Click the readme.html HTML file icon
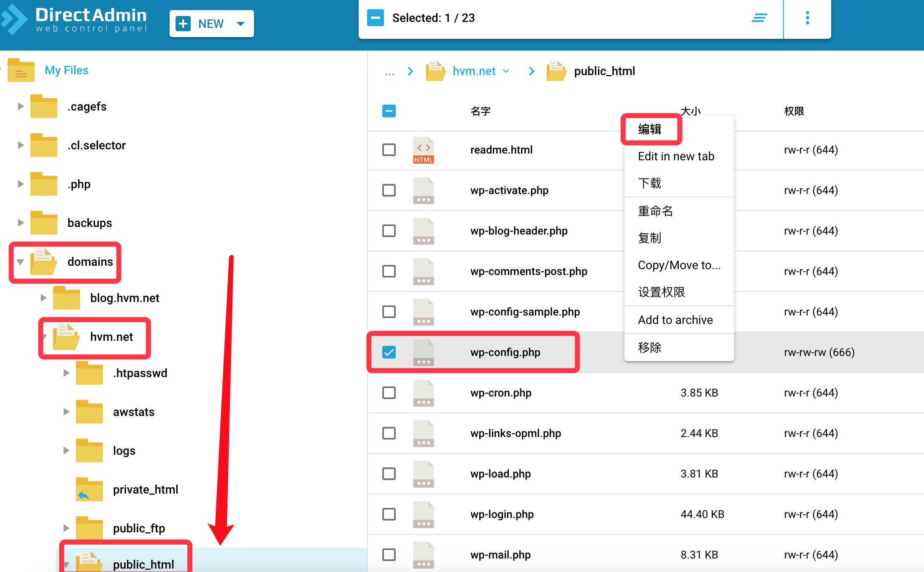This screenshot has height=572, width=924. [x=423, y=150]
